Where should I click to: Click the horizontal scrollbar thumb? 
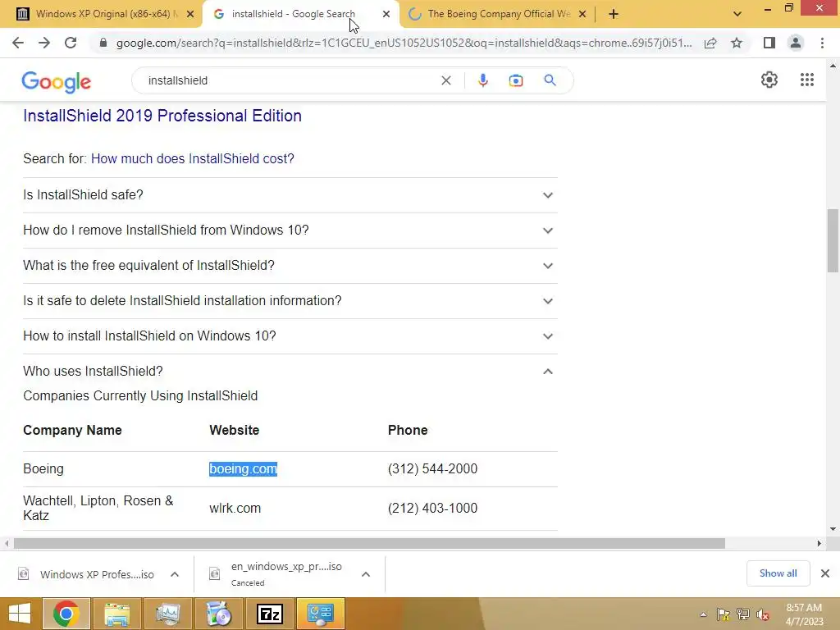(x=369, y=544)
